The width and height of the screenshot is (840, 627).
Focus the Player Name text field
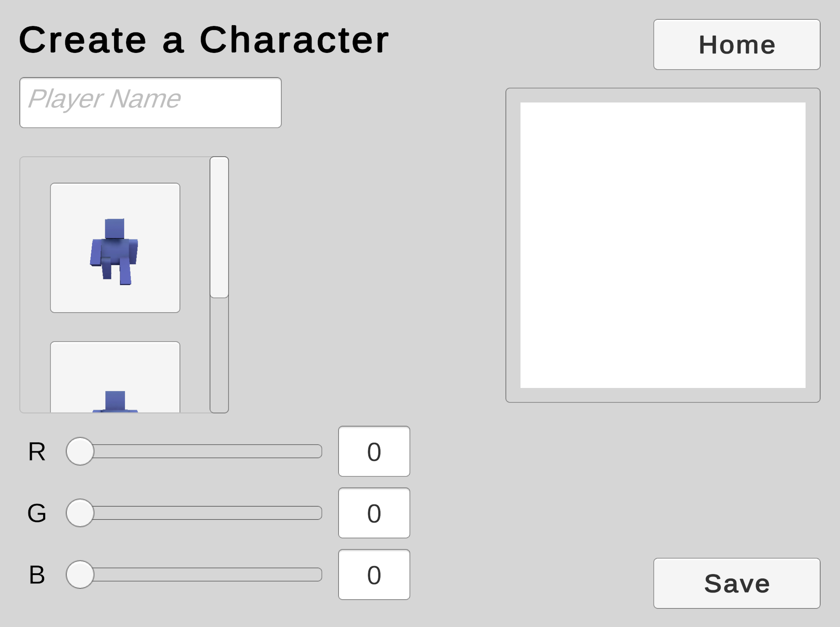click(150, 102)
